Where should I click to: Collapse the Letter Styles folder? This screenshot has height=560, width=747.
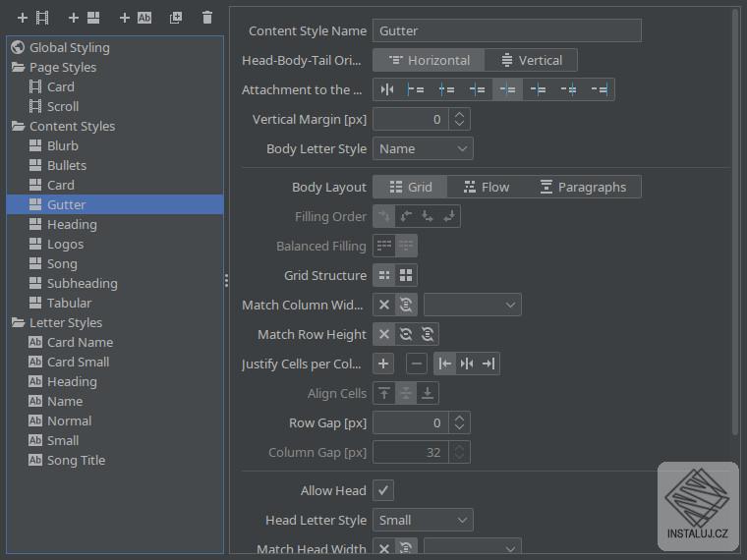point(18,322)
